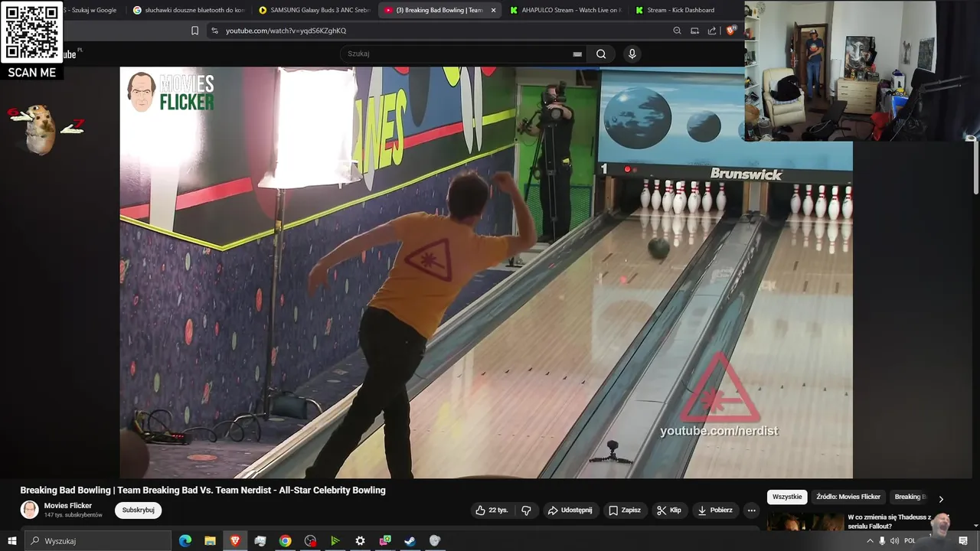
Task: Switch to the słuchawki douszne bluetooth tab
Action: [188, 10]
